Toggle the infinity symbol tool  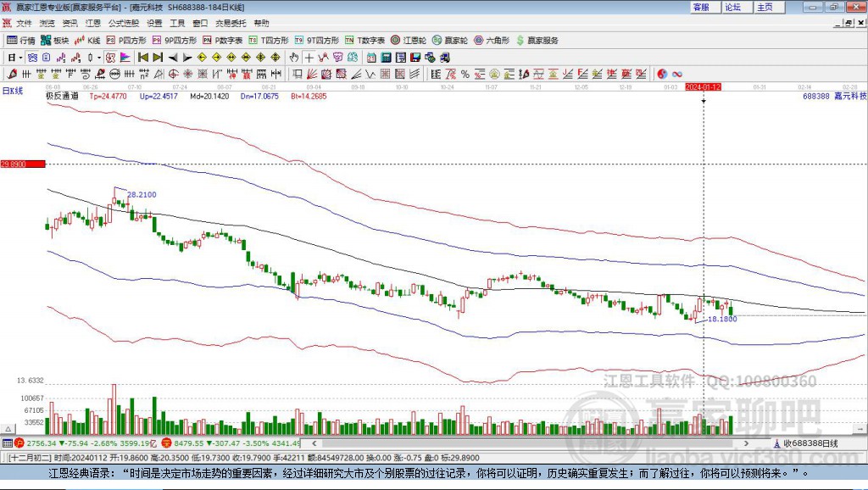pyautogui.click(x=677, y=74)
